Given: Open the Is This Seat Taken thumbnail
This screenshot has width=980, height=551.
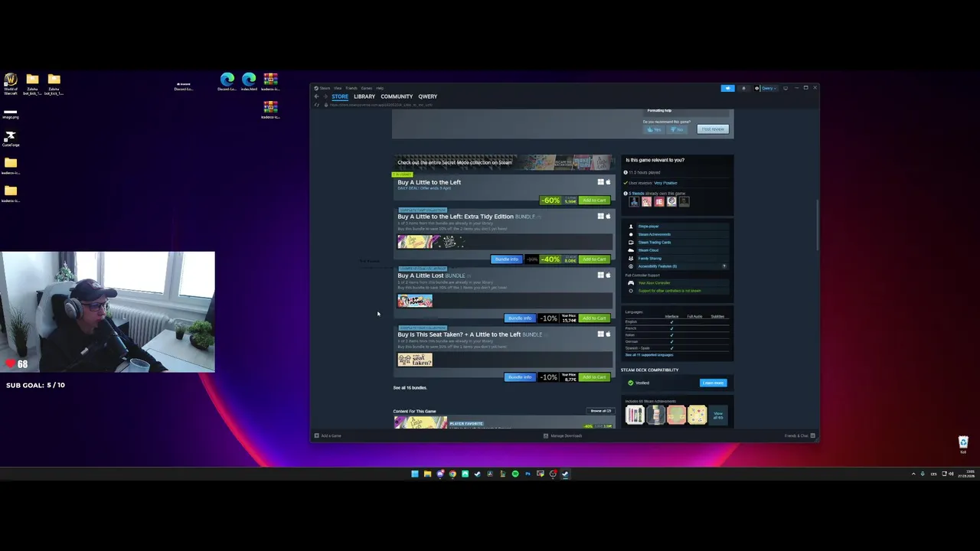Looking at the screenshot, I should pyautogui.click(x=415, y=360).
